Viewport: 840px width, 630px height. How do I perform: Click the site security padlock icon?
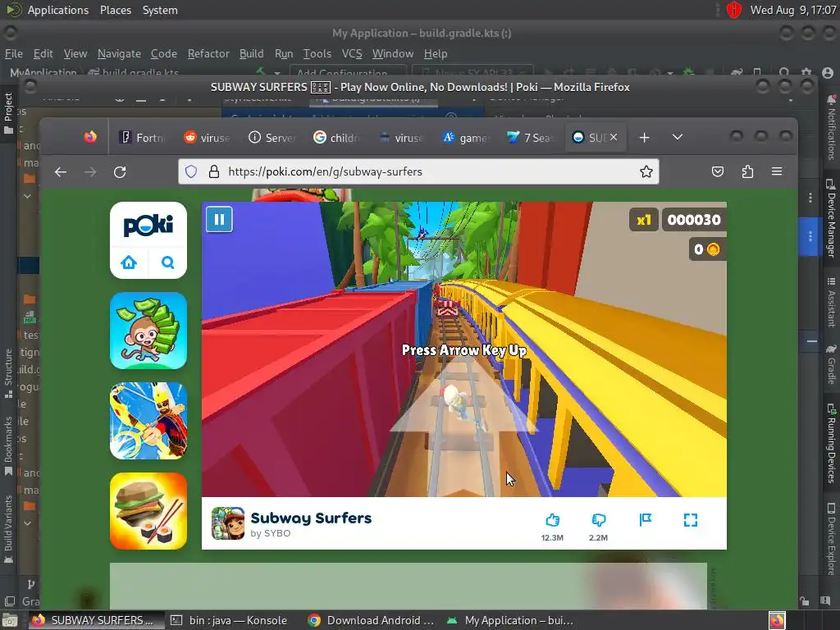pos(214,171)
